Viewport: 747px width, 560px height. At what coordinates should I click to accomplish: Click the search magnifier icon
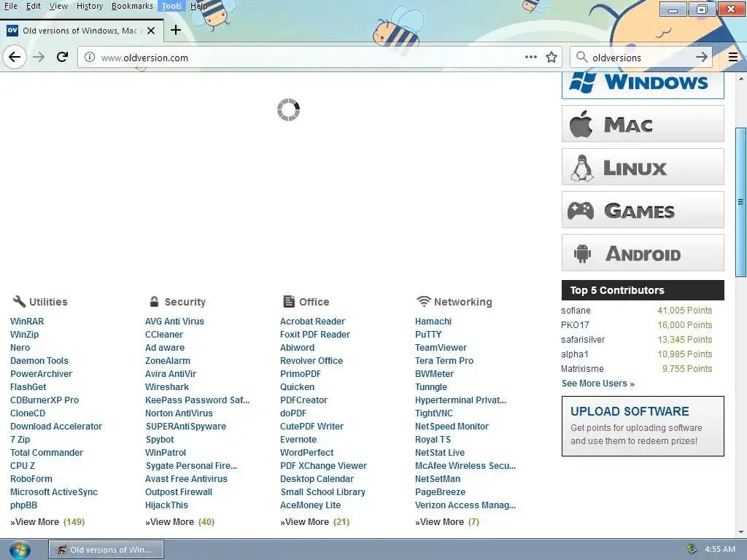(581, 58)
